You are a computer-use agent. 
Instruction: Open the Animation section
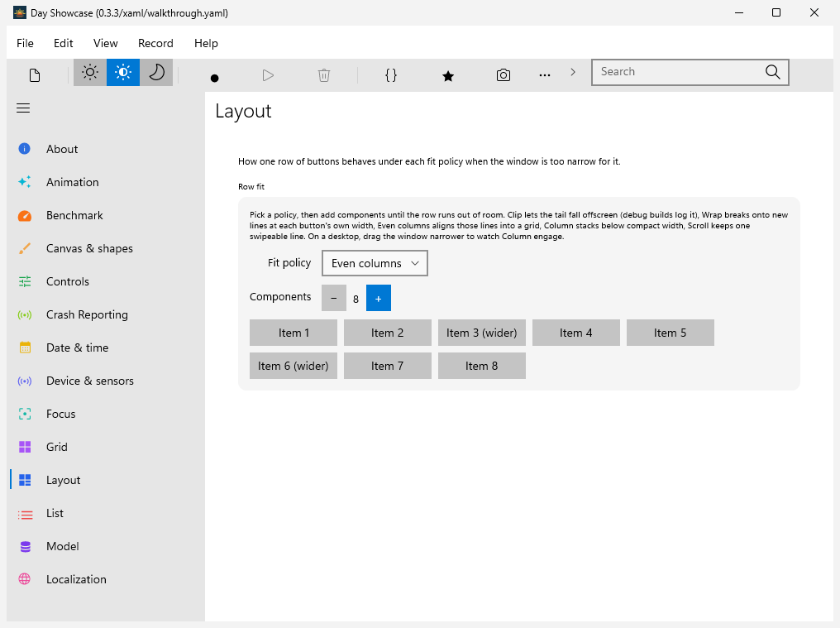pyautogui.click(x=106, y=182)
